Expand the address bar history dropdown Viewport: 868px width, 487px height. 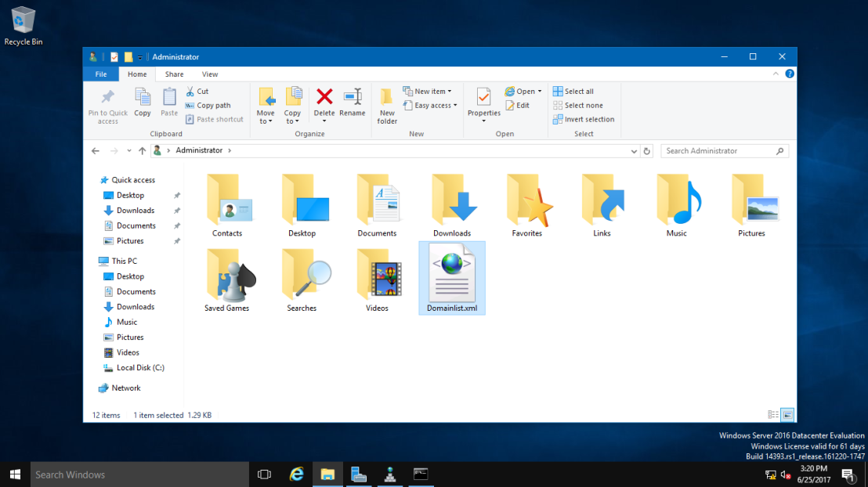[x=634, y=151]
